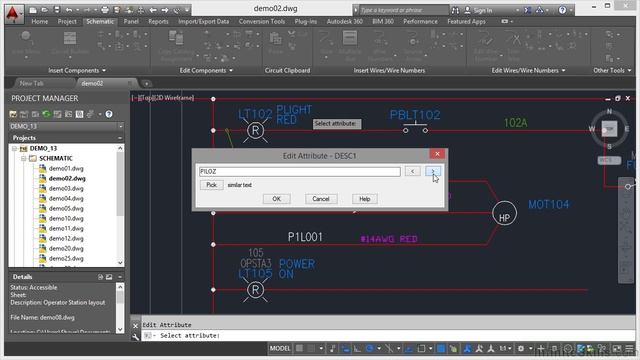The width and height of the screenshot is (640, 360).
Task: Click the plus button to add a file tab
Action: coord(147,84)
